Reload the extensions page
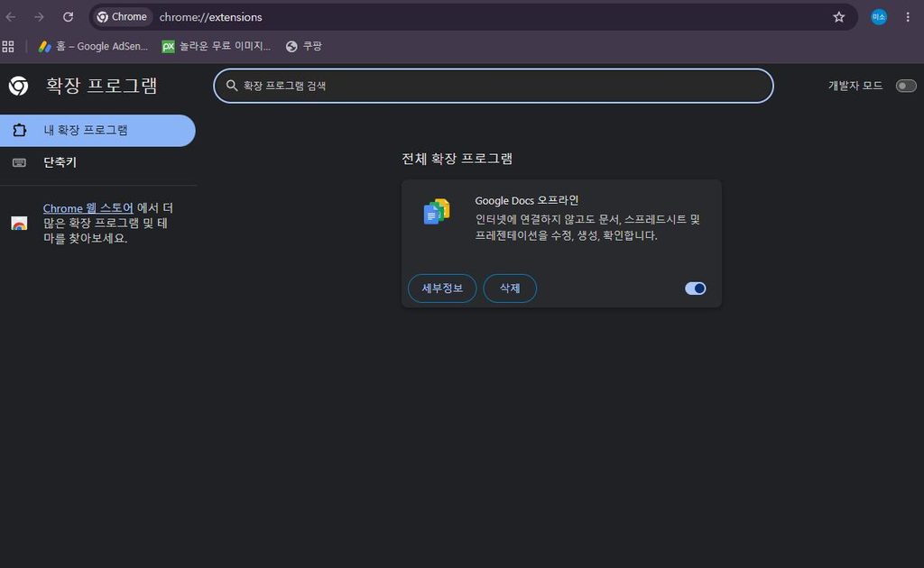Viewport: 924px width, 568px height. [x=69, y=17]
